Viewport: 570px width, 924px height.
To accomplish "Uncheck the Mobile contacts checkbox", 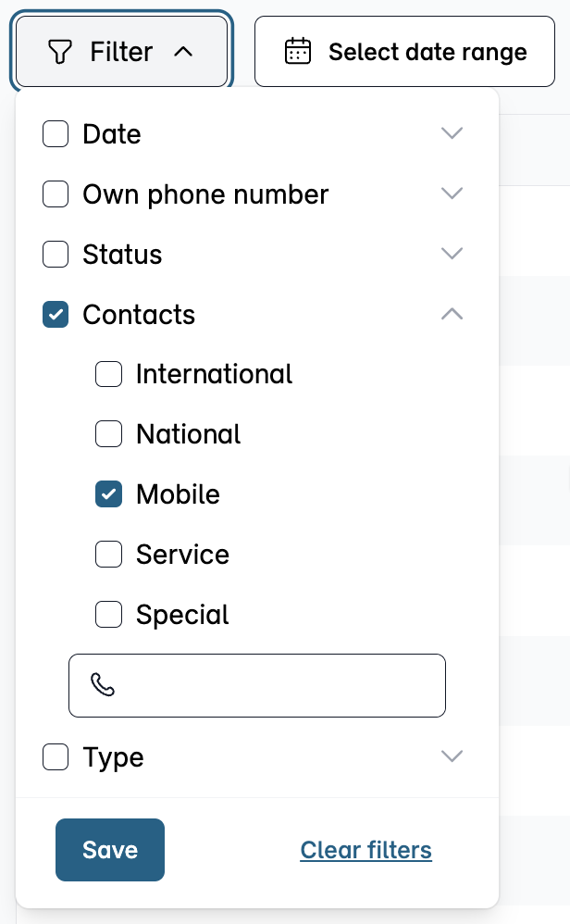I will click(x=109, y=494).
